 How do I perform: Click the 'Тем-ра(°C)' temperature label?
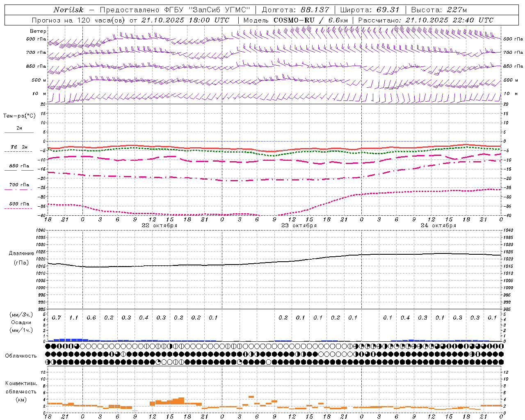pos(19,116)
